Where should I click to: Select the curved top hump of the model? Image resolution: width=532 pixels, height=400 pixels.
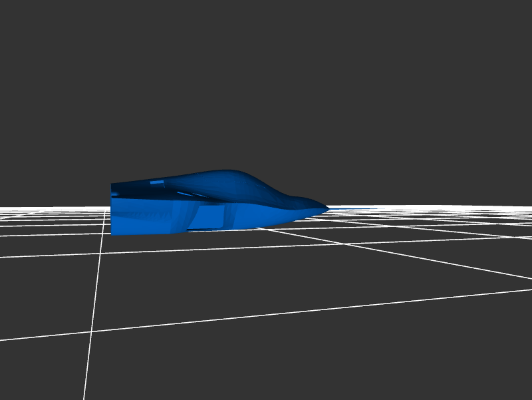229,174
